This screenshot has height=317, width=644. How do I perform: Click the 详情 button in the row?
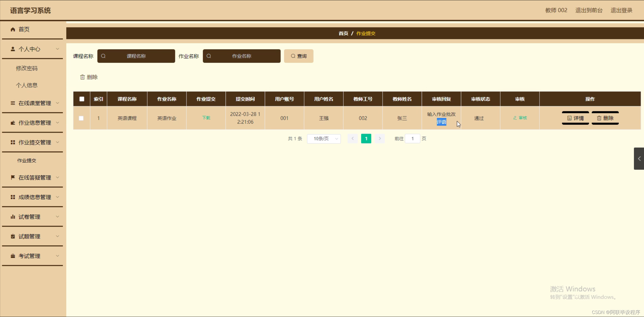click(575, 118)
